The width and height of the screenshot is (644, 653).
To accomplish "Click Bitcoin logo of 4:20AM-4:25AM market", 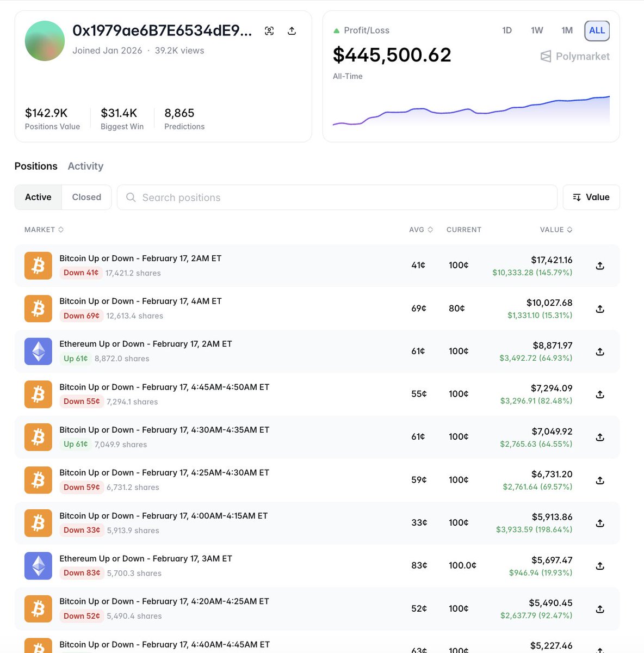I will [38, 609].
